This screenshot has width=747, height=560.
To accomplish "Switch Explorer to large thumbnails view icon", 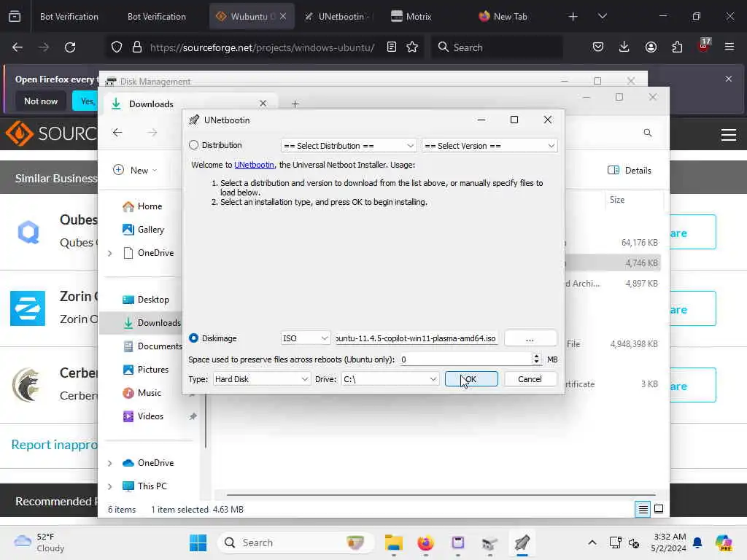I will (659, 510).
